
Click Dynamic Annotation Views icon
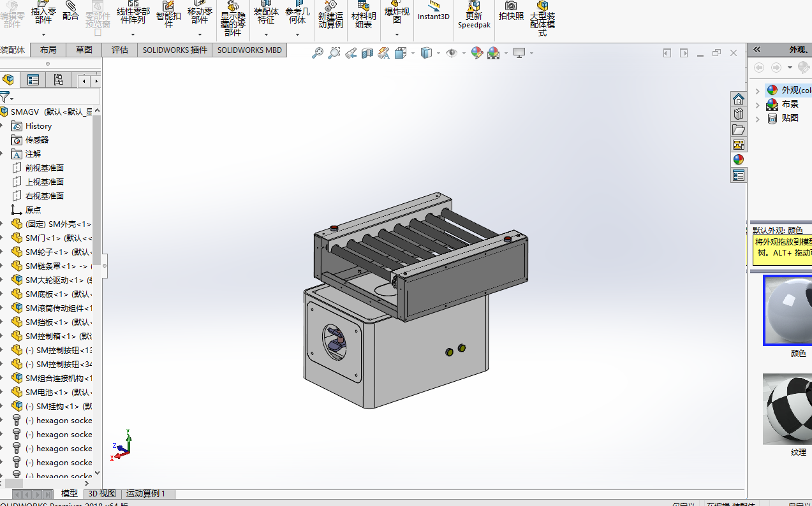[383, 54]
